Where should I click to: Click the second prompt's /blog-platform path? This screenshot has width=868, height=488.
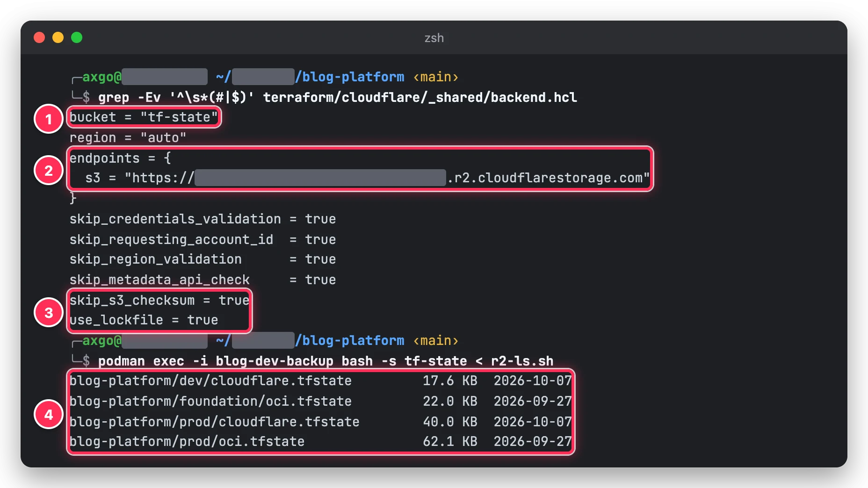pyautogui.click(x=349, y=340)
